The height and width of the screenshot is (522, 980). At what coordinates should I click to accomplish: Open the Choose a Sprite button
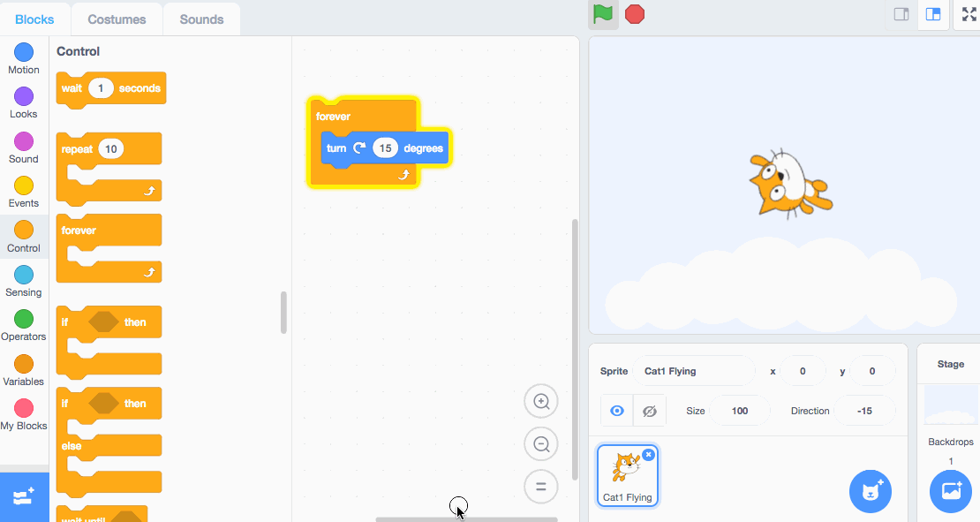[871, 491]
